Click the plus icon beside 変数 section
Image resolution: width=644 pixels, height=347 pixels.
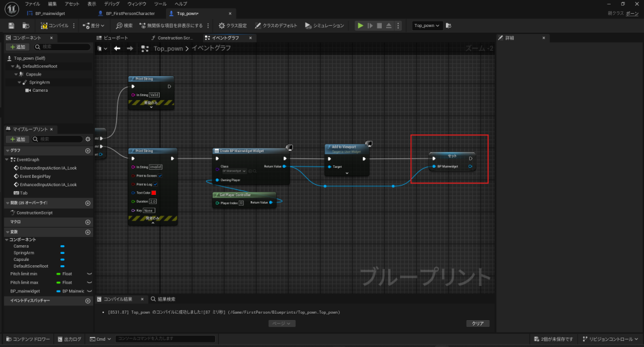(87, 232)
